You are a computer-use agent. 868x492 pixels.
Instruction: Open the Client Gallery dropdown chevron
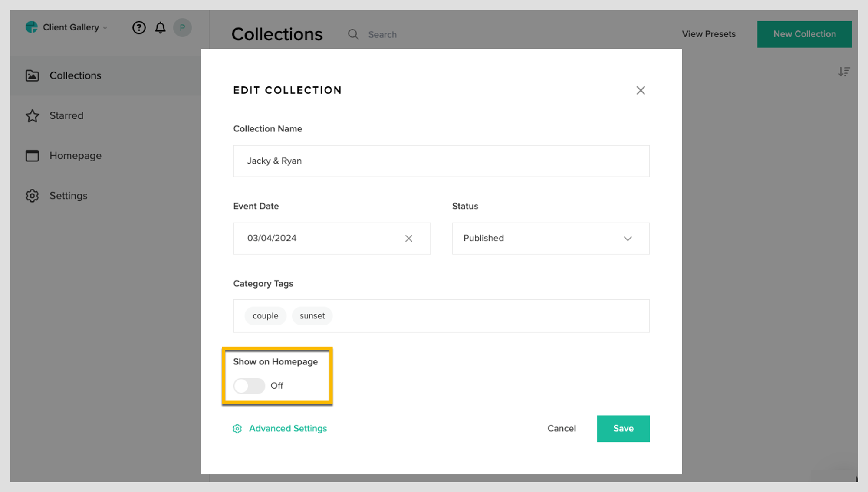tap(105, 28)
